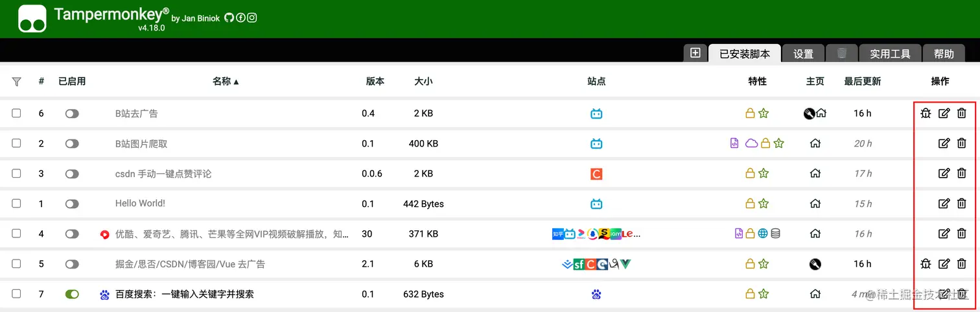Sort by the # column header
Screen dimensions: 980x312
pyautogui.click(x=41, y=82)
